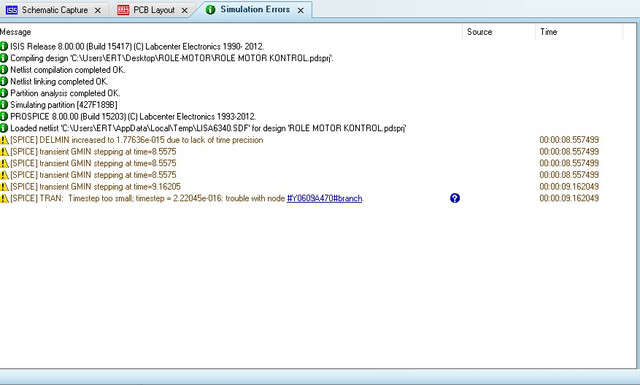Select the Simulation Errors tab
640x385 pixels.
click(x=255, y=9)
